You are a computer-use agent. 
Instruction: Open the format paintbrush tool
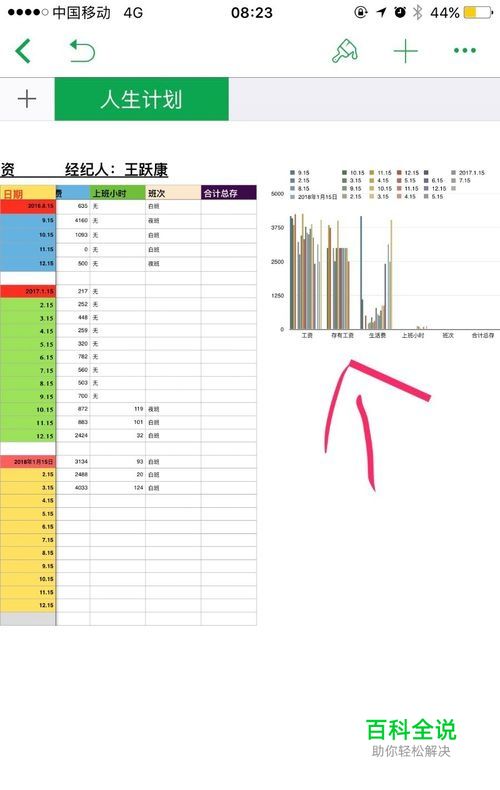345,51
